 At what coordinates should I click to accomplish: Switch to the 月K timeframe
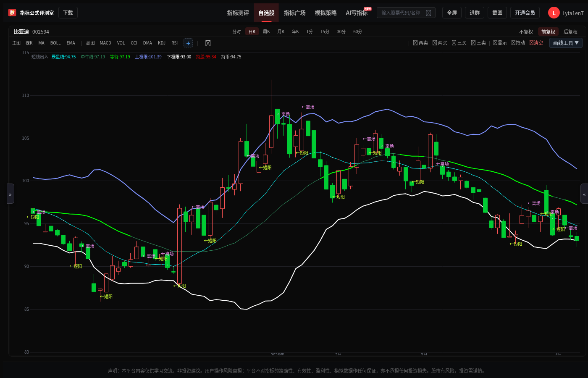point(281,32)
